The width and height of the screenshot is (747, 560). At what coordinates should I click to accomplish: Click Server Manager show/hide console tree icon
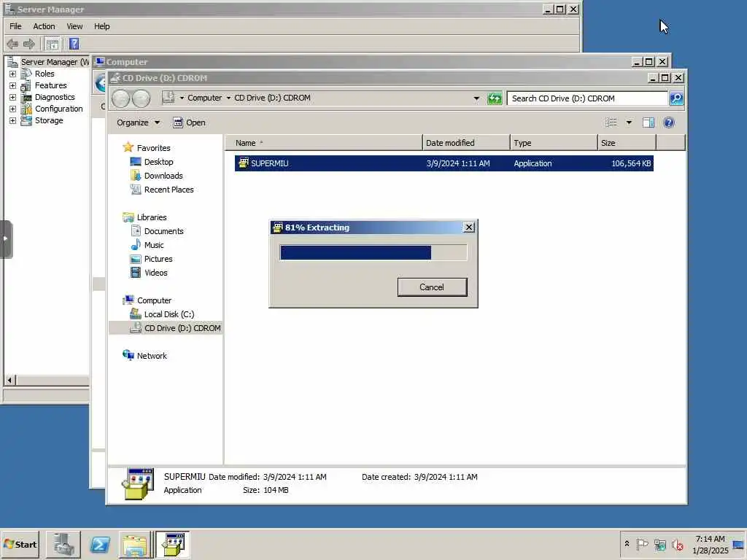(53, 44)
